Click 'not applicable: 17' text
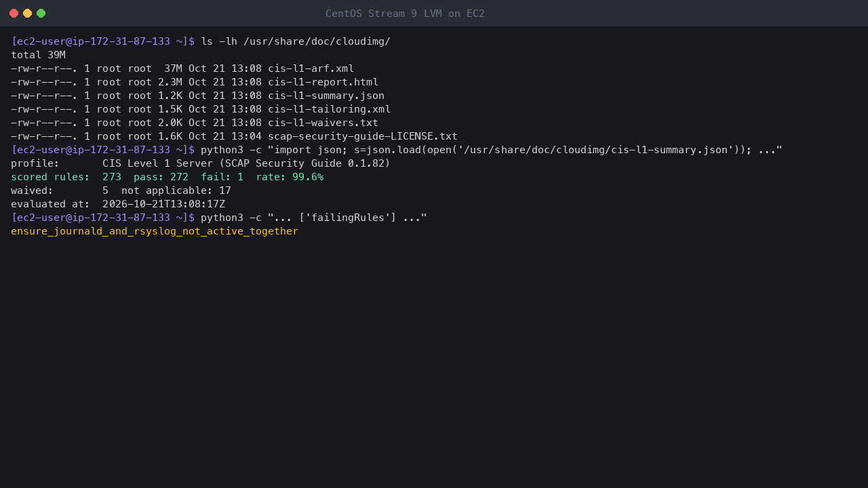Image resolution: width=868 pixels, height=488 pixels. tap(176, 190)
